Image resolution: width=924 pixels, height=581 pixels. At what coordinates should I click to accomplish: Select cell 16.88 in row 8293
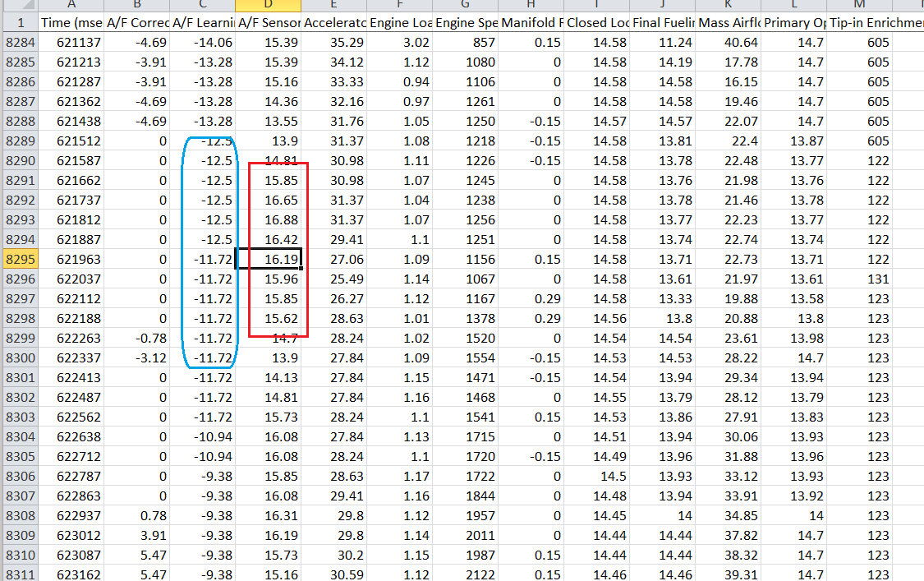[x=268, y=219]
